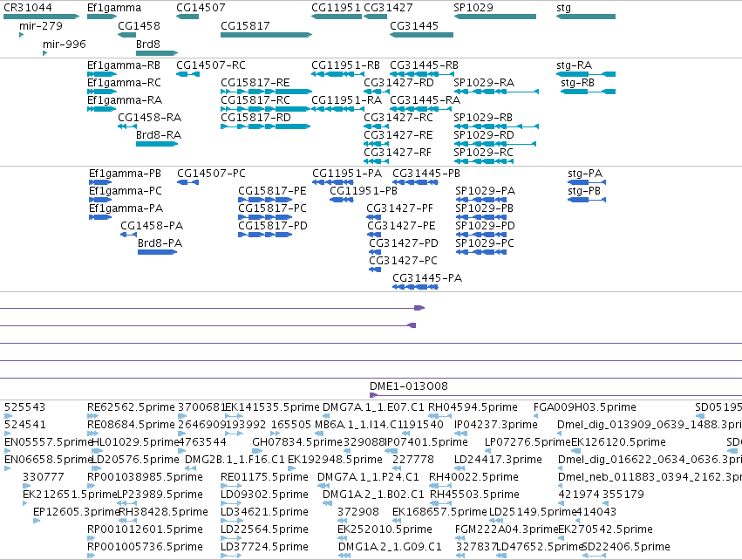Open transcript CG31427-RD
Viewport: 742px width, 560px height.
(398, 83)
